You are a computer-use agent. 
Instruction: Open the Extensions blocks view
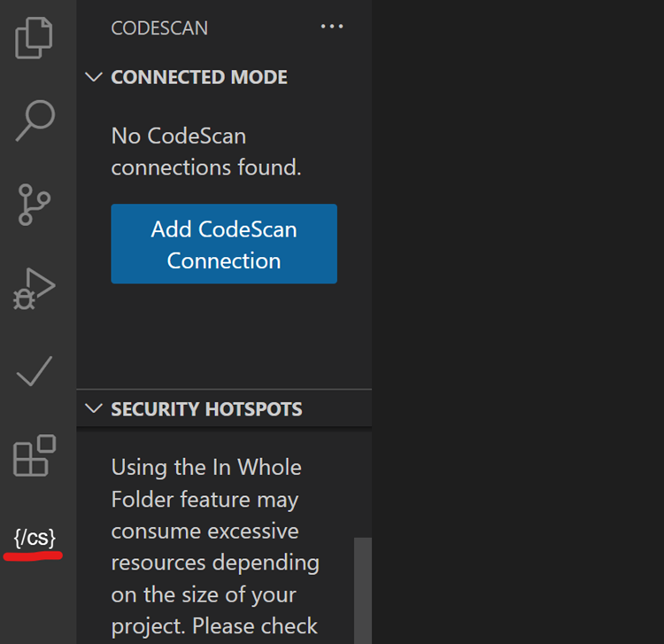pos(35,455)
